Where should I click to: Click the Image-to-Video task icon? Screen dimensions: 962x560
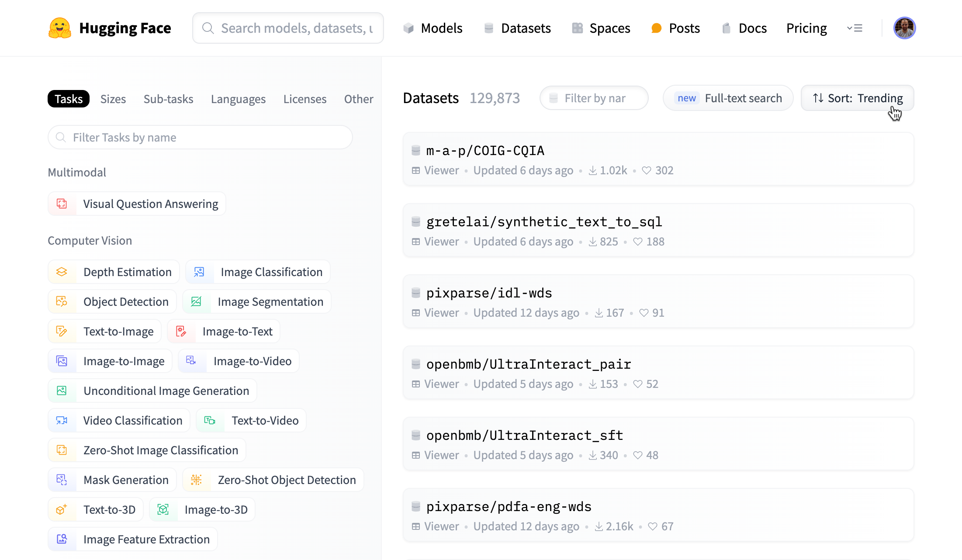(x=191, y=360)
